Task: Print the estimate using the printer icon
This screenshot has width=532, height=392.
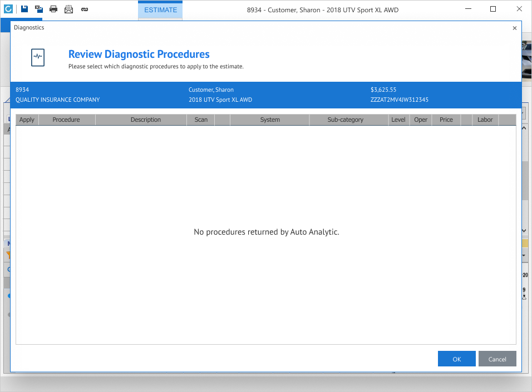Action: pyautogui.click(x=53, y=9)
